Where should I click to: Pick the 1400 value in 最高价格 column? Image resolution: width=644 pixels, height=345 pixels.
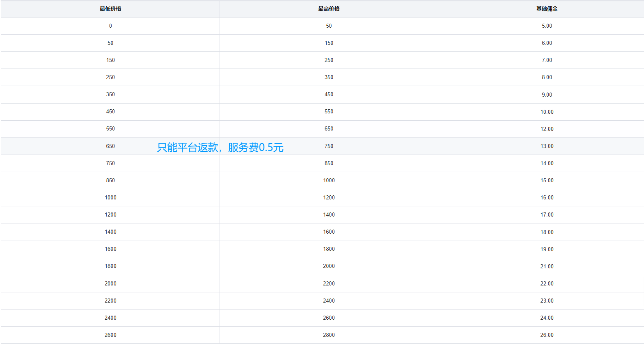pos(329,215)
